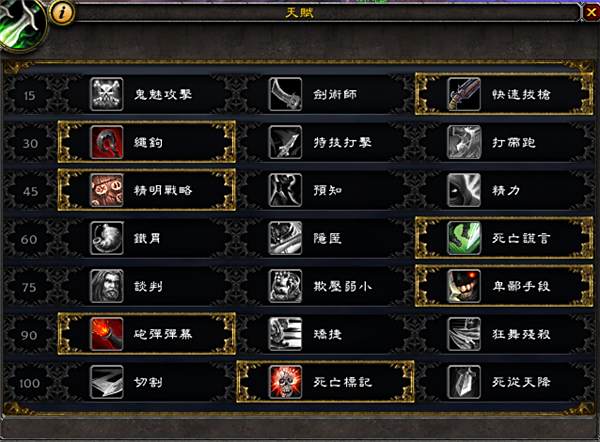Pick the 死從天降 talent option
Image resolution: width=600 pixels, height=442 pixels.
[504, 382]
